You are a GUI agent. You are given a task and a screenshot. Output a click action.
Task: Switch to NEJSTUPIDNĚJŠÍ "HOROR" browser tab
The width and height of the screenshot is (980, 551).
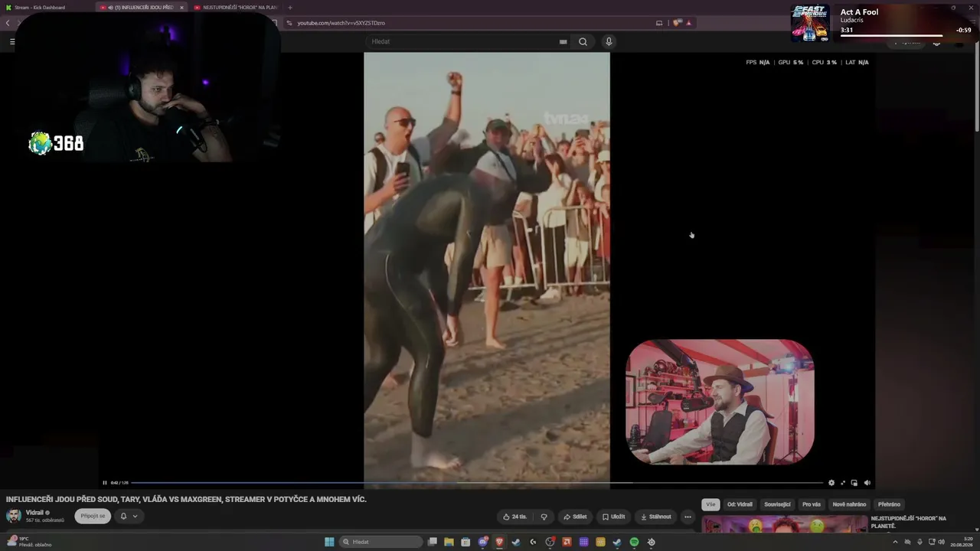point(236,8)
